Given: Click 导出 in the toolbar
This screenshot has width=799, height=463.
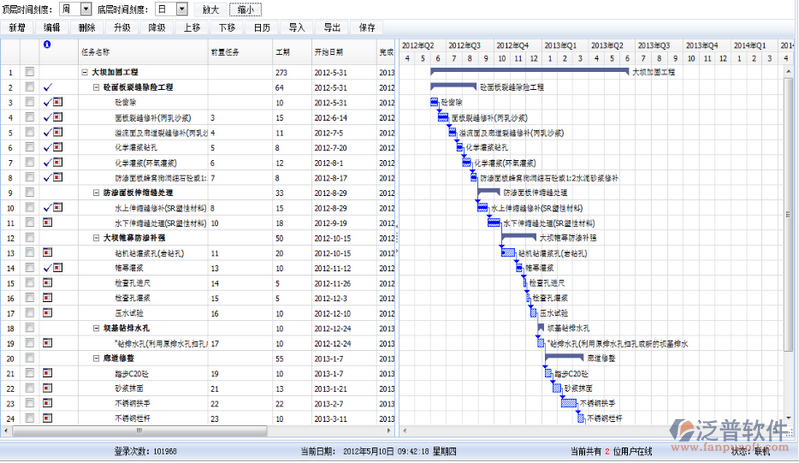Looking at the screenshot, I should [332, 28].
